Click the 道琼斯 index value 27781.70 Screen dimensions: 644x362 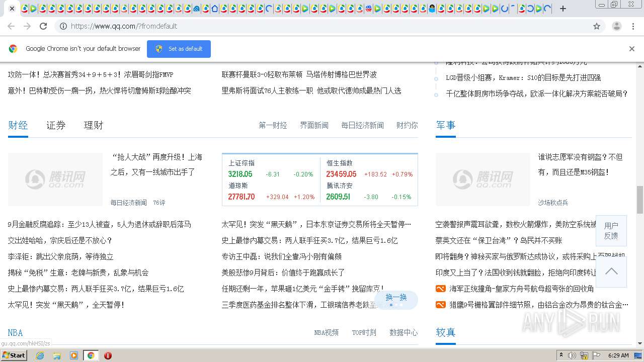(242, 197)
